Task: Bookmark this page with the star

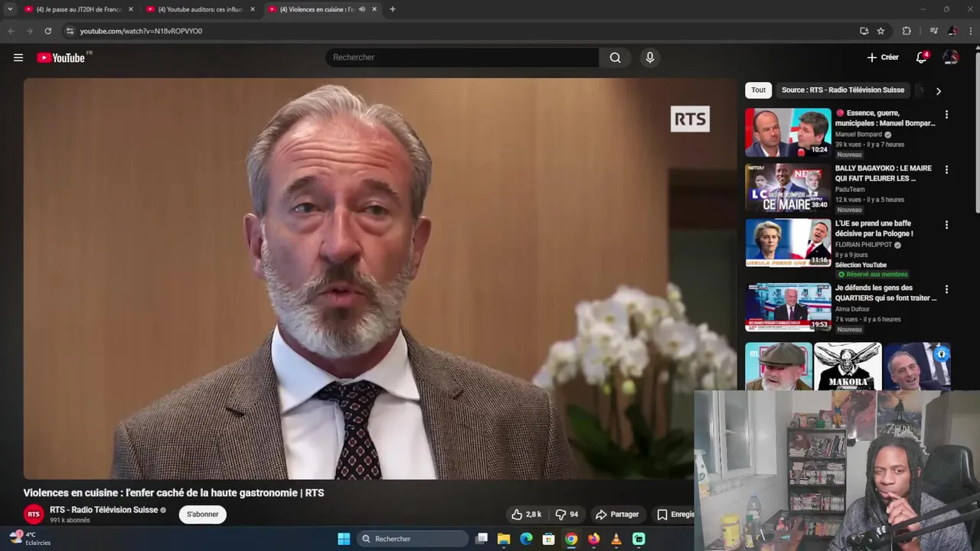Action: coord(881,31)
